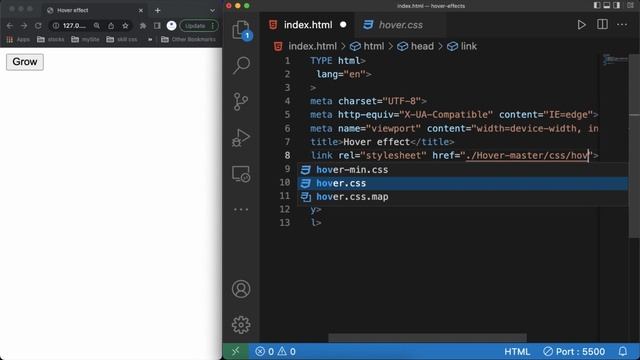The width and height of the screenshot is (640, 360).
Task: Open the Manage gear menu
Action: (241, 325)
